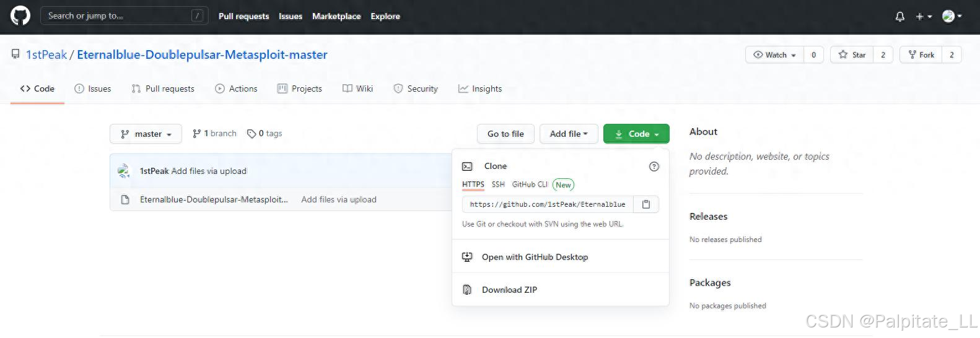The height and width of the screenshot is (338, 980).
Task: Open Issues in top navigation bar
Action: pos(291,16)
